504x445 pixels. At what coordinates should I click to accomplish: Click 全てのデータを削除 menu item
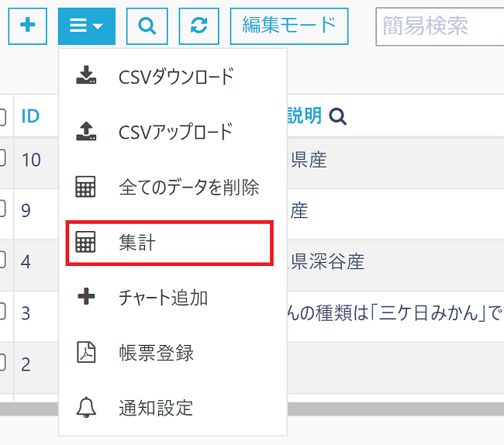coord(188,187)
